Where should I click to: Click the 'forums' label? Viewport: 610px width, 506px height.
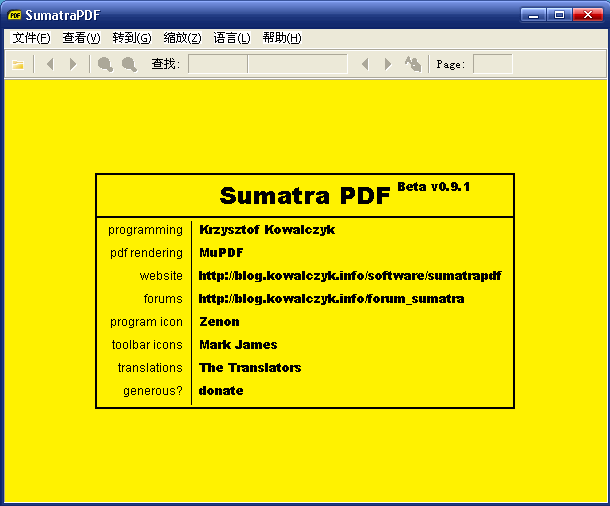coord(163,299)
